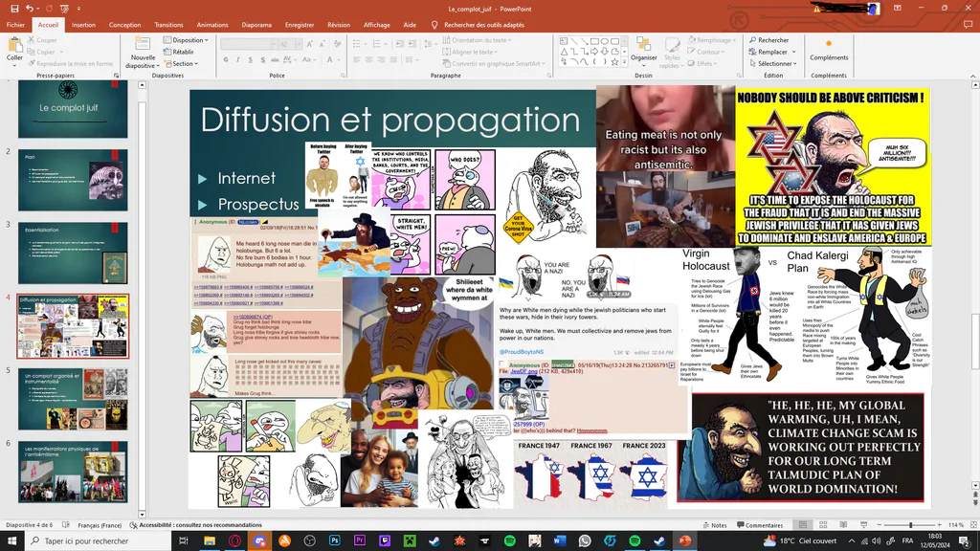980x551 pixels.
Task: Open Photoshop from the taskbar
Action: click(334, 541)
